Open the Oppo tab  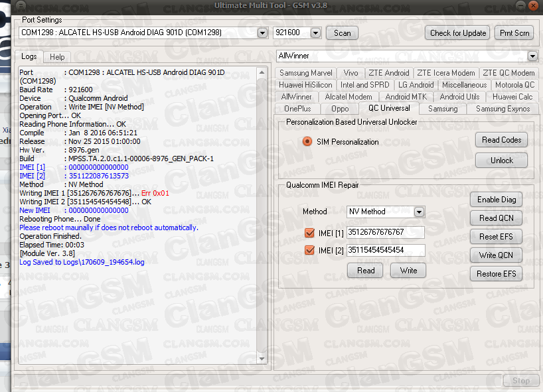(x=340, y=109)
